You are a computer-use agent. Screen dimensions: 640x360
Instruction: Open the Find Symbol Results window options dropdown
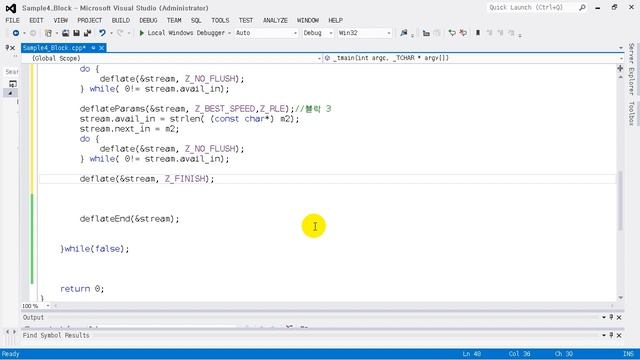click(603, 335)
